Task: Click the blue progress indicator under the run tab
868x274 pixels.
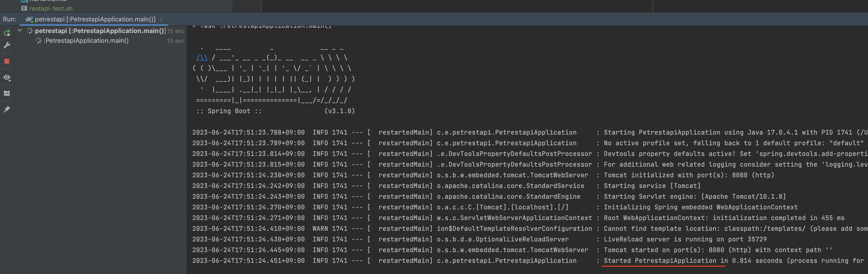Action: point(94,25)
